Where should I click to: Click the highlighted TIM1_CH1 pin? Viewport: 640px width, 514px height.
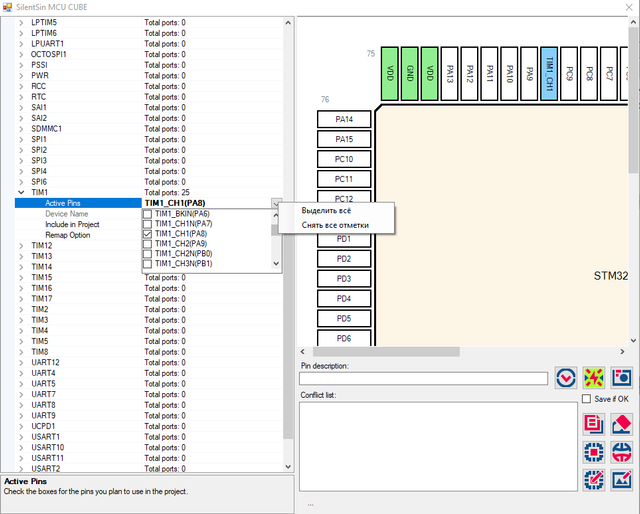pyautogui.click(x=549, y=73)
